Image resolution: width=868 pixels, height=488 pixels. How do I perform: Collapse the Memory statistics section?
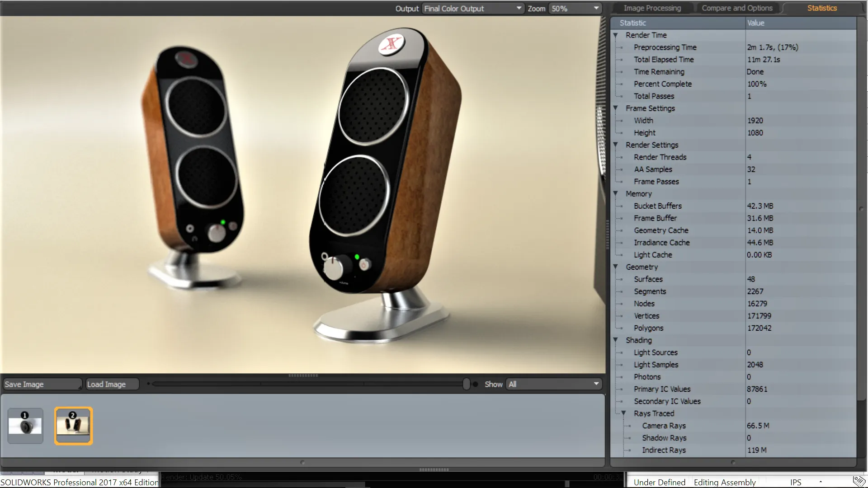(616, 193)
